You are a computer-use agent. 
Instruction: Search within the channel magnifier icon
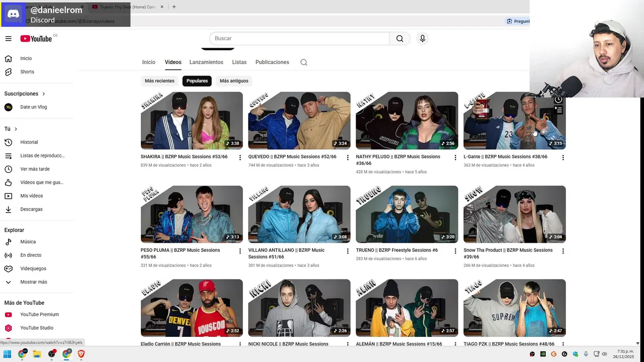tap(304, 62)
